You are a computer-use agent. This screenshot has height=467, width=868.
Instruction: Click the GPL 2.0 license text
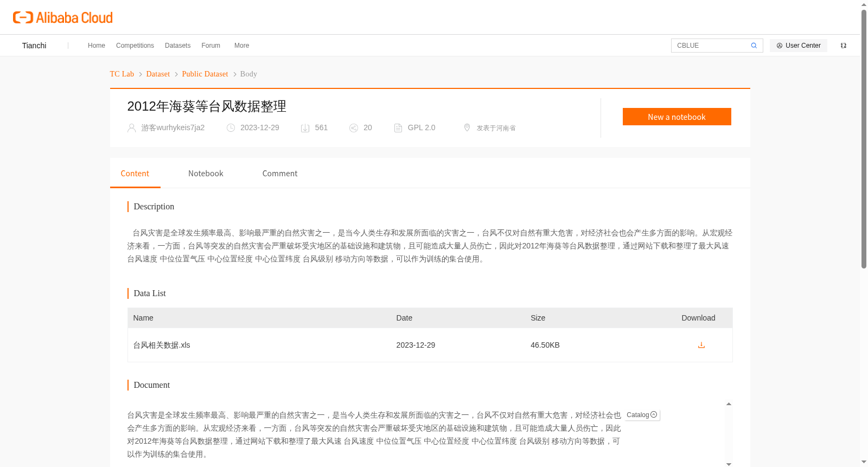(422, 127)
